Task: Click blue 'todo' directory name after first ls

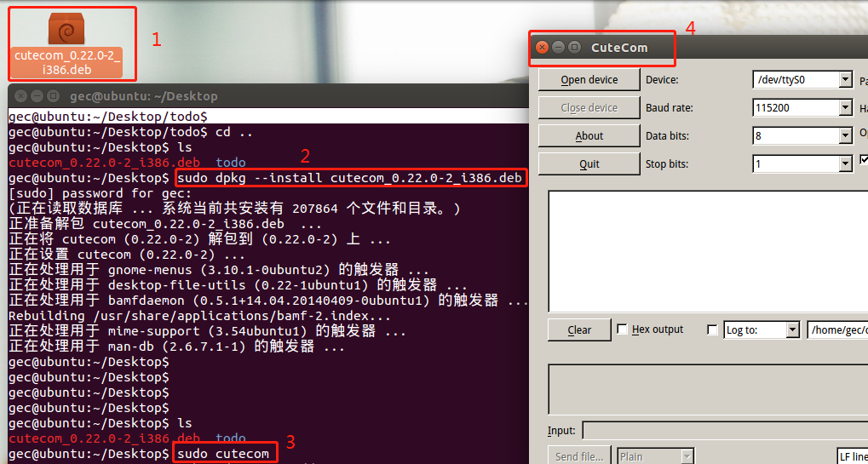Action: tap(230, 163)
